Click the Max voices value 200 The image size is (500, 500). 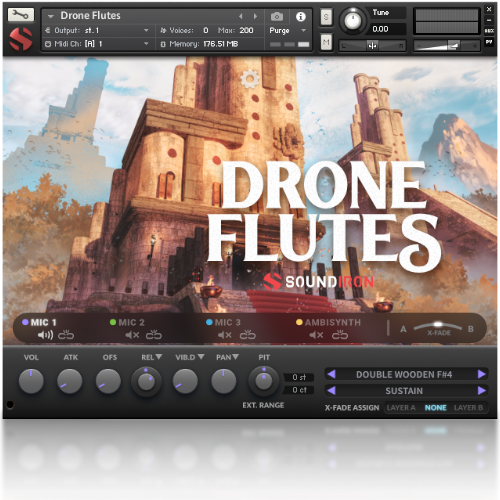point(246,30)
